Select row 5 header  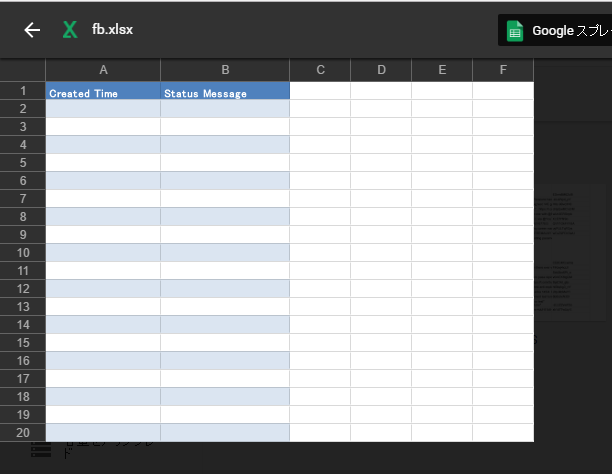point(23,162)
